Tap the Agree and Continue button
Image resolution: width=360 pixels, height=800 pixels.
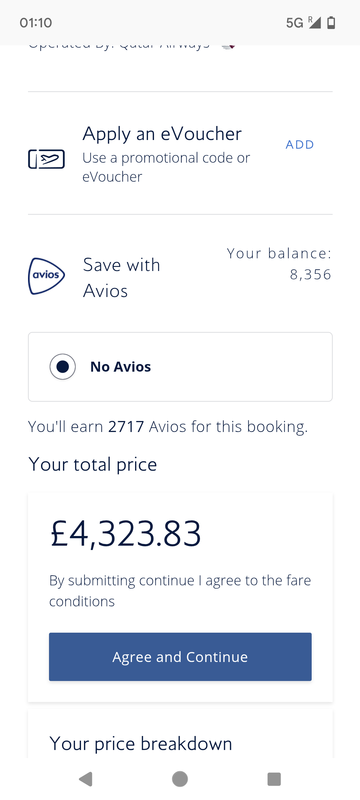180,657
